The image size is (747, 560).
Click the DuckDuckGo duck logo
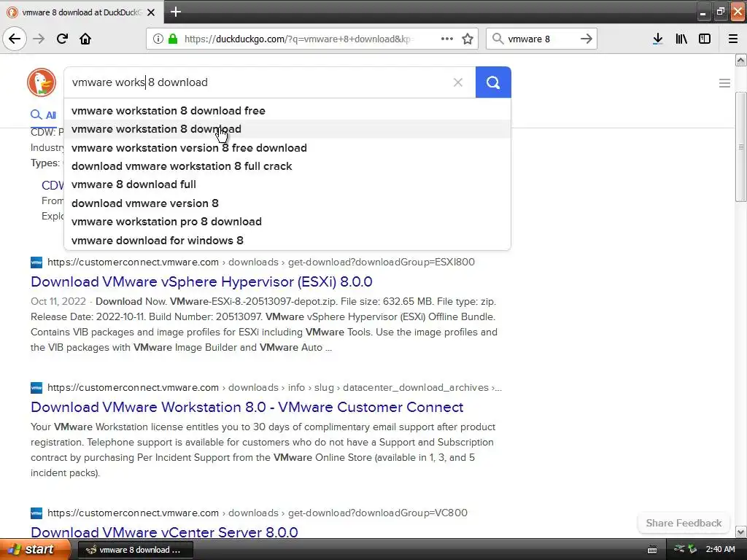click(x=42, y=82)
